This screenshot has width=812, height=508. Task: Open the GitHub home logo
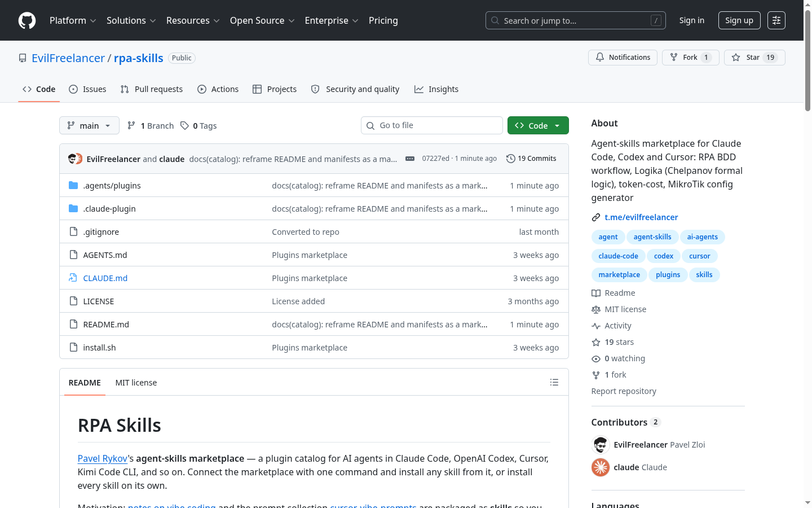coord(27,20)
